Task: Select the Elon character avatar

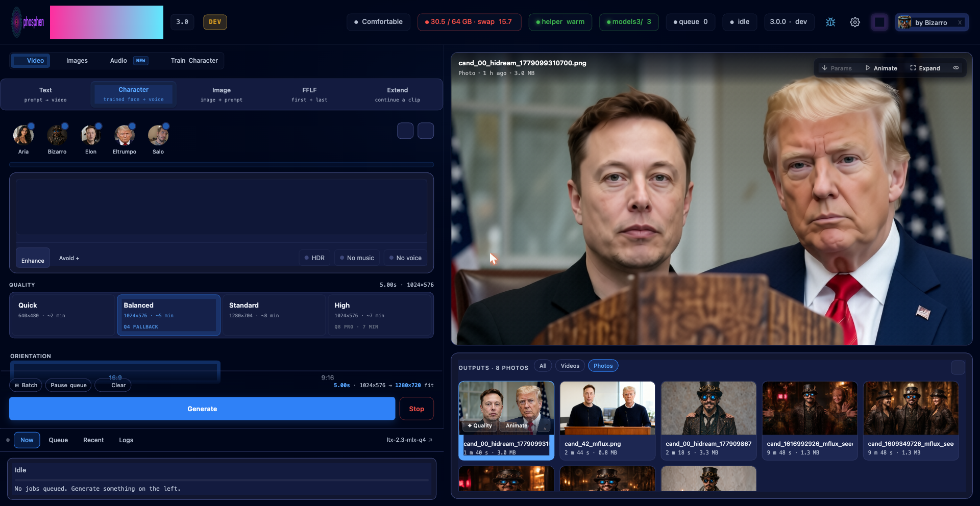Action: [x=91, y=135]
